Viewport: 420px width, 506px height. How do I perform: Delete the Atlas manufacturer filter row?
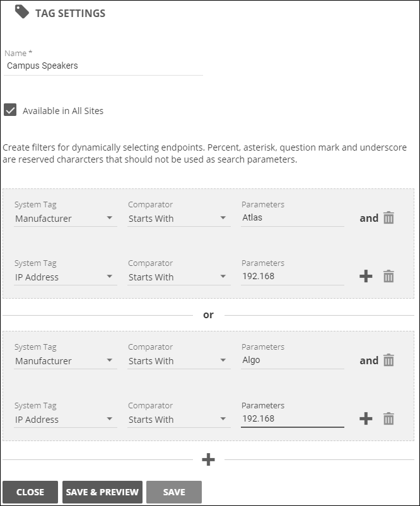tap(388, 218)
